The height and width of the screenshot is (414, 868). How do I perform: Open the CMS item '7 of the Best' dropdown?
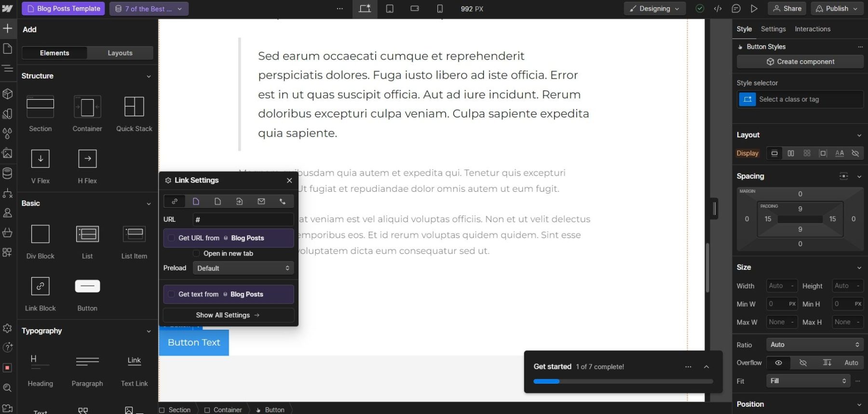[149, 9]
